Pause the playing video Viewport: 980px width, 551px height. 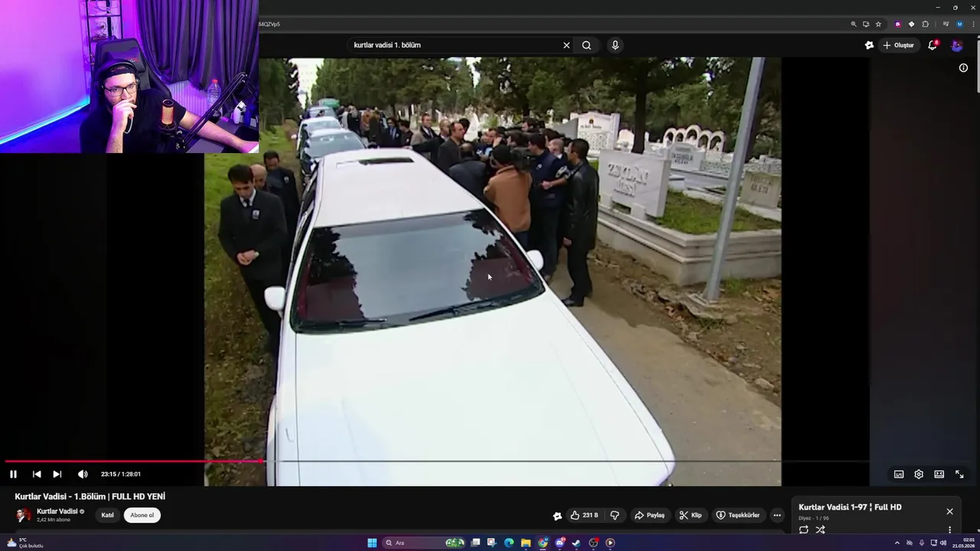13,474
